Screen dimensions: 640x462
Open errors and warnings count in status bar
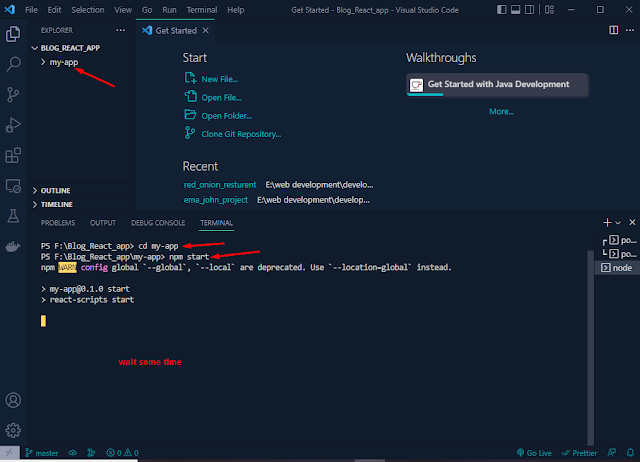(x=122, y=453)
